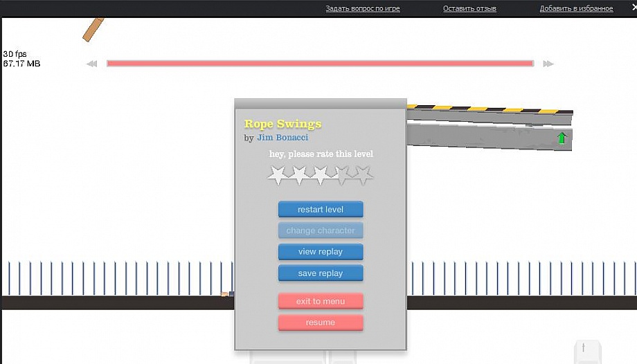Save the replay
637x364 pixels.
(x=321, y=273)
